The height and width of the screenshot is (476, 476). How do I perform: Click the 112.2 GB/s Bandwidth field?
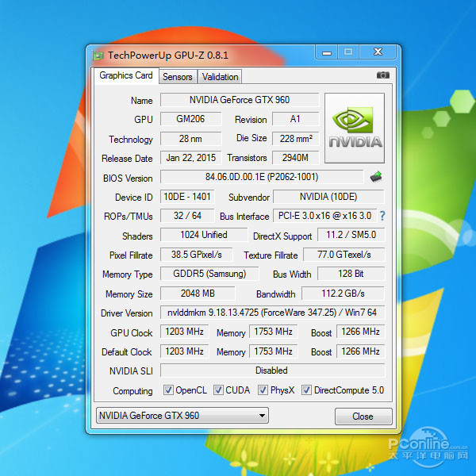point(343,294)
